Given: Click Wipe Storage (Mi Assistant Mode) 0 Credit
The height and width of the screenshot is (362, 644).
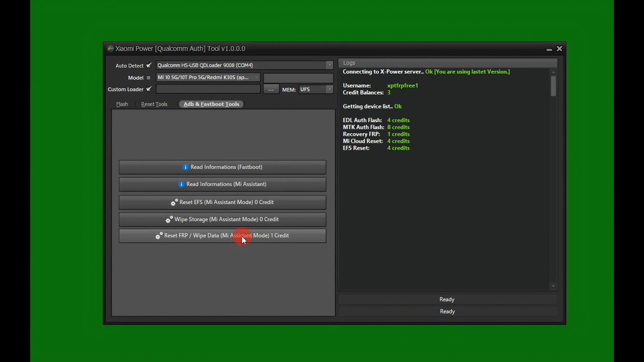Looking at the screenshot, I should tap(222, 219).
